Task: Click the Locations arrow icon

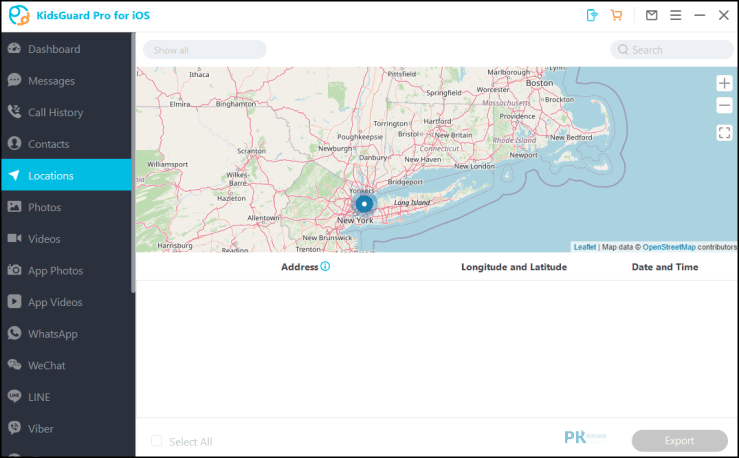Action: click(14, 175)
